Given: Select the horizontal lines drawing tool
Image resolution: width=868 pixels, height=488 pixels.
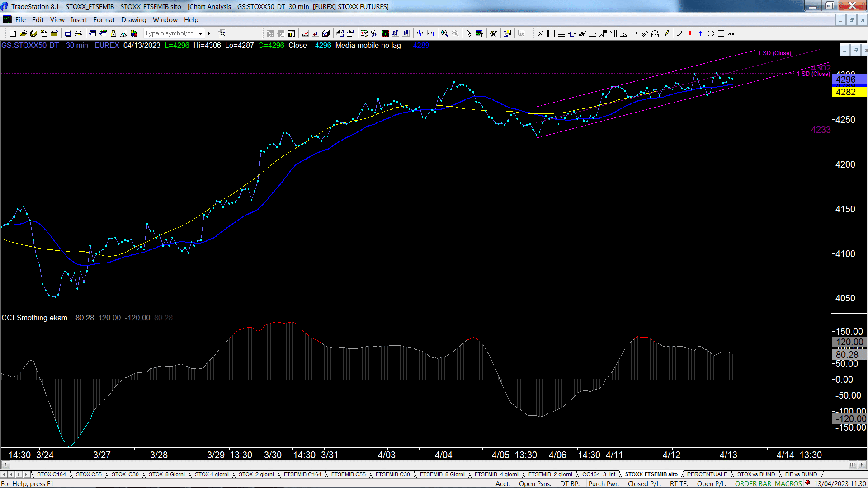Looking at the screenshot, I should [x=561, y=33].
